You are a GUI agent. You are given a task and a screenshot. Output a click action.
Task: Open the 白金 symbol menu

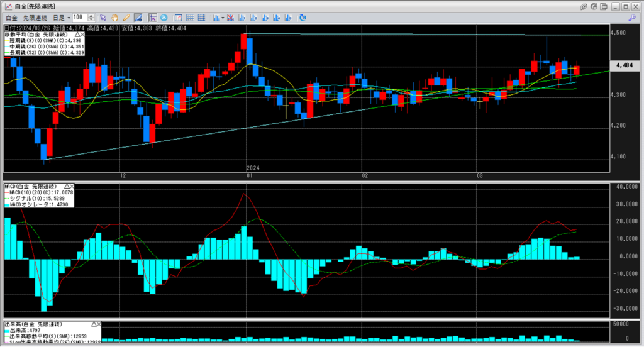click(11, 18)
